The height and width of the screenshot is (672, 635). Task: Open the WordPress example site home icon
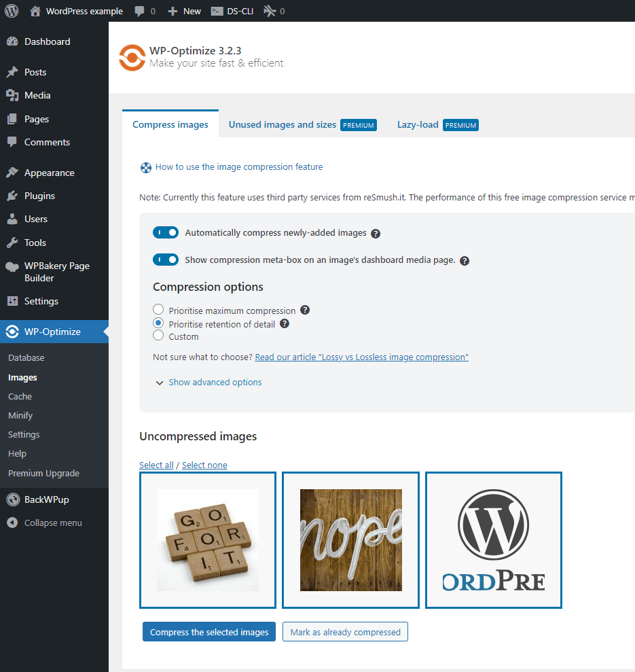35,11
